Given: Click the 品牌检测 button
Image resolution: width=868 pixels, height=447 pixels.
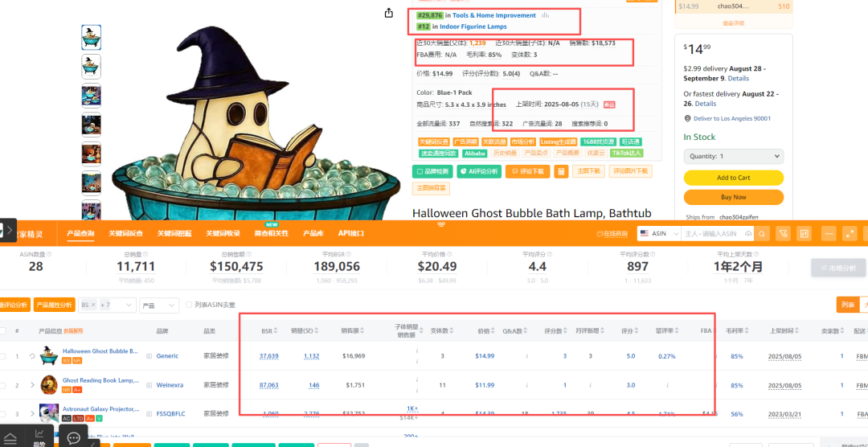Looking at the screenshot, I should tap(433, 171).
